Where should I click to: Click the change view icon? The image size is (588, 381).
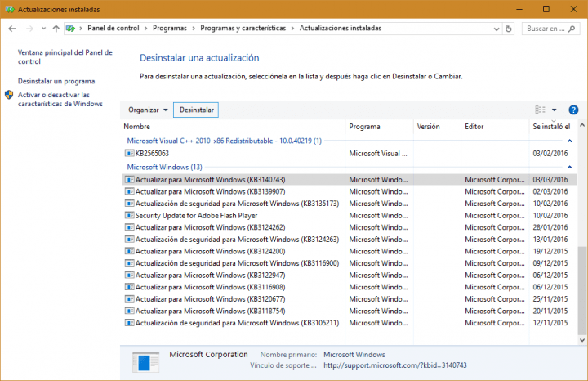tap(540, 110)
